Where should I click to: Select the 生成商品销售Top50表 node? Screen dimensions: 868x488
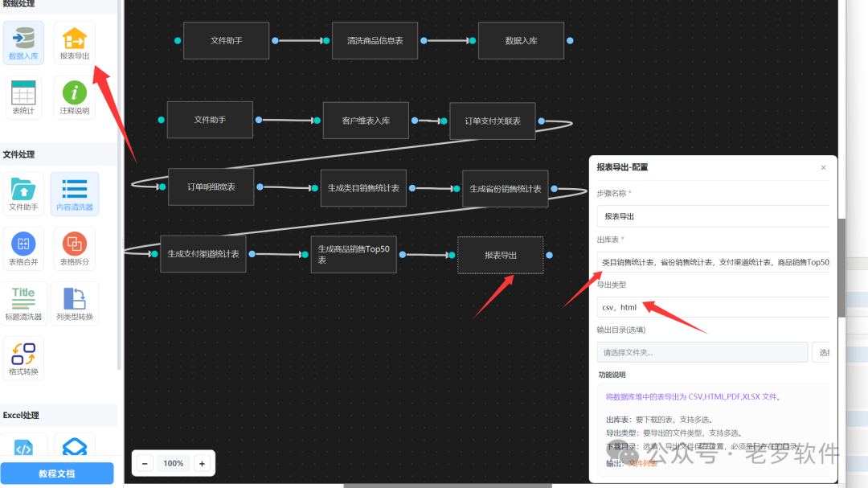point(354,254)
